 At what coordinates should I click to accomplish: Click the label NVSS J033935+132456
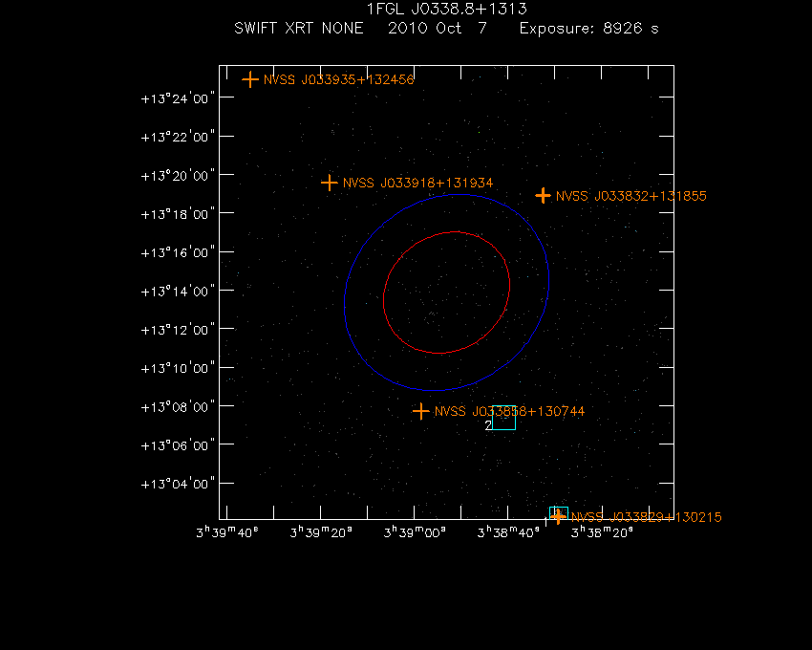pos(339,80)
